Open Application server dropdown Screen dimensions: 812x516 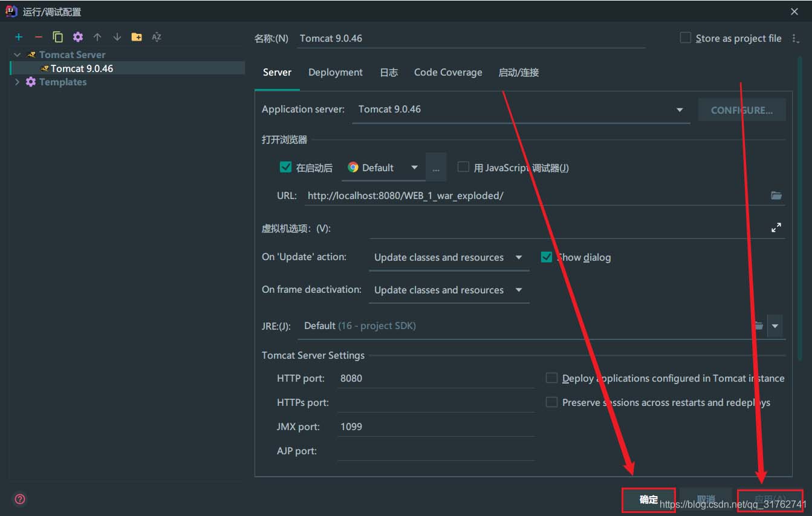click(521, 109)
